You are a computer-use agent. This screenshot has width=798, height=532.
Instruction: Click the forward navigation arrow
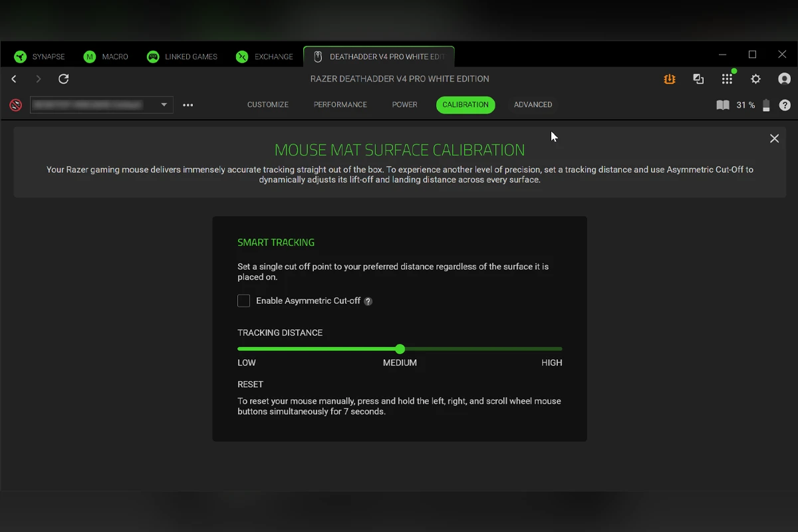(x=39, y=79)
